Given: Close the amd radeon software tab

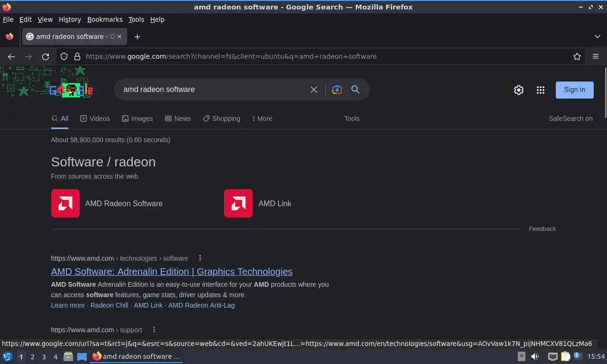Looking at the screenshot, I should [x=120, y=36].
